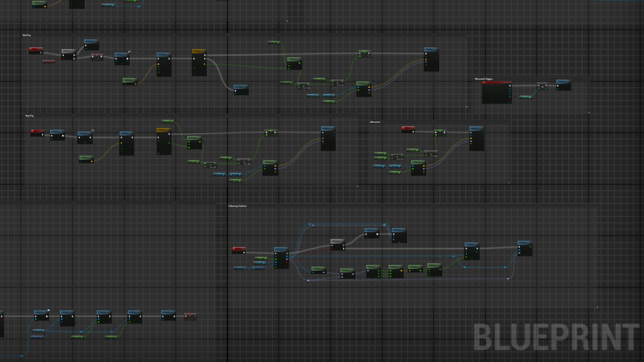Select rightmost green node in Following group's lower row
Image resolution: width=644 pixels, height=362 pixels.
[434, 270]
